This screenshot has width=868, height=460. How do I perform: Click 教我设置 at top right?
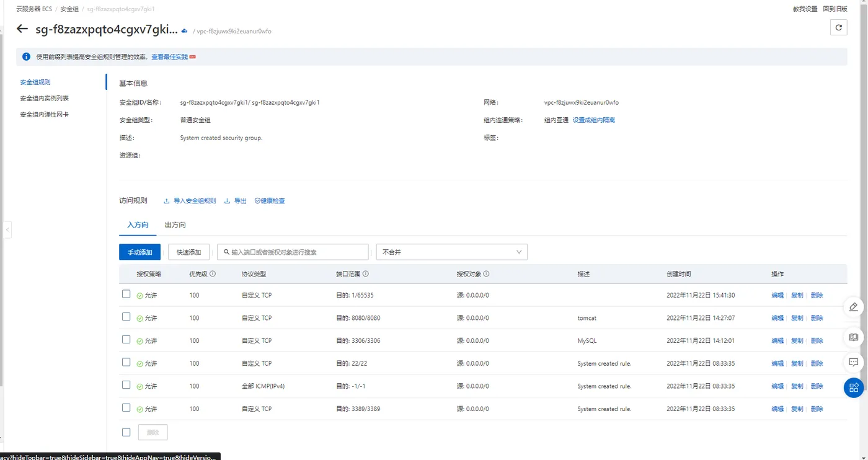click(x=805, y=9)
